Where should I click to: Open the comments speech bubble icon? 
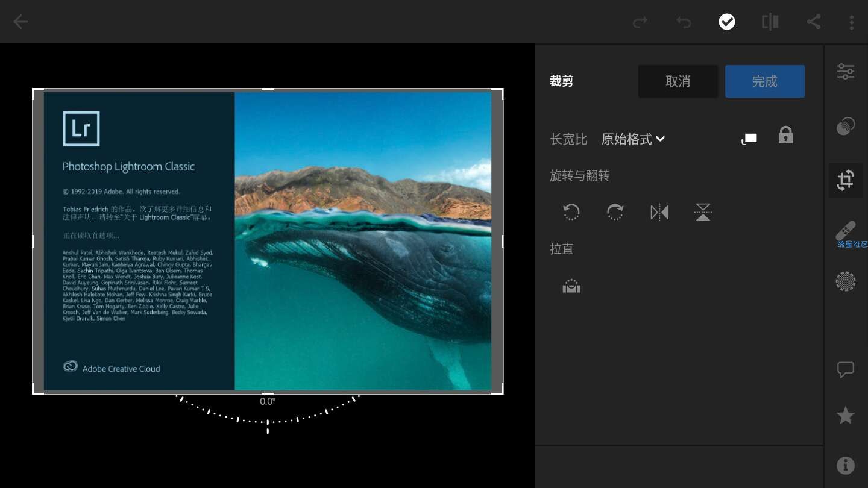tap(846, 369)
